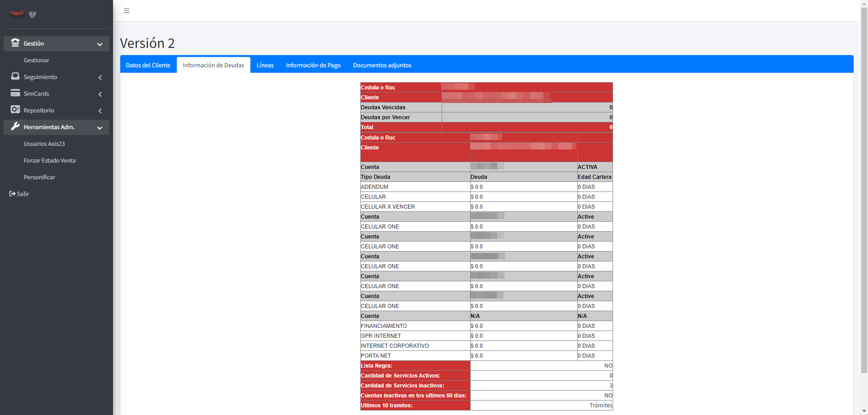Click the Salir sign-out icon

[x=12, y=194]
